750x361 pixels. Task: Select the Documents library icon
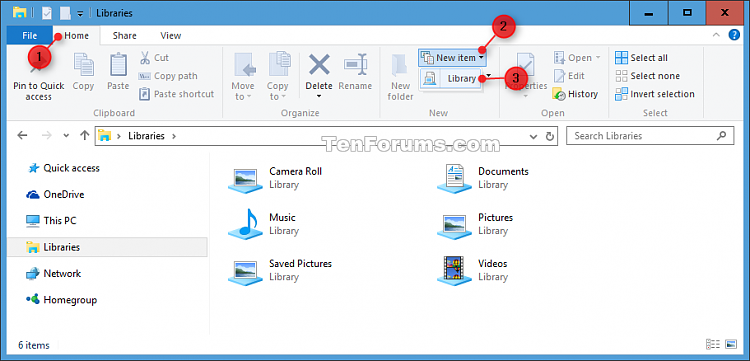454,178
